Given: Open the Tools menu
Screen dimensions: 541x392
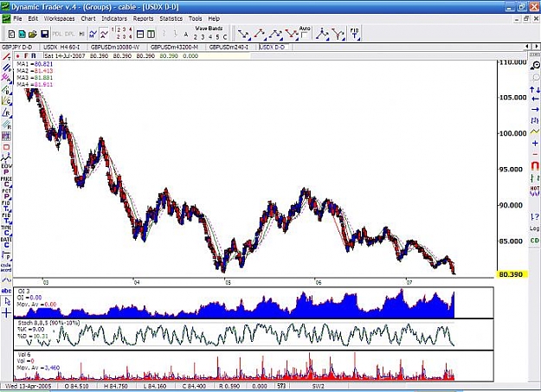Looking at the screenshot, I should [195, 19].
